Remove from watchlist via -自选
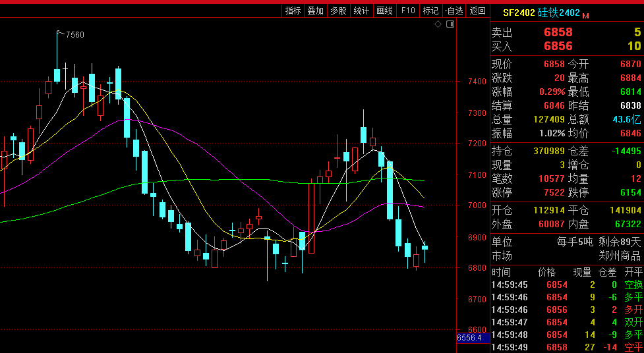 click(454, 11)
